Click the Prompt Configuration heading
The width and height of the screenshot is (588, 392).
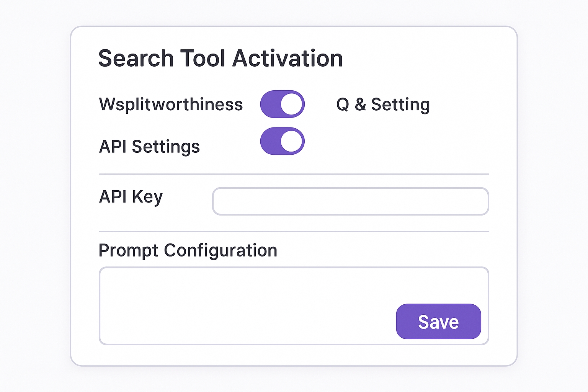tap(188, 251)
